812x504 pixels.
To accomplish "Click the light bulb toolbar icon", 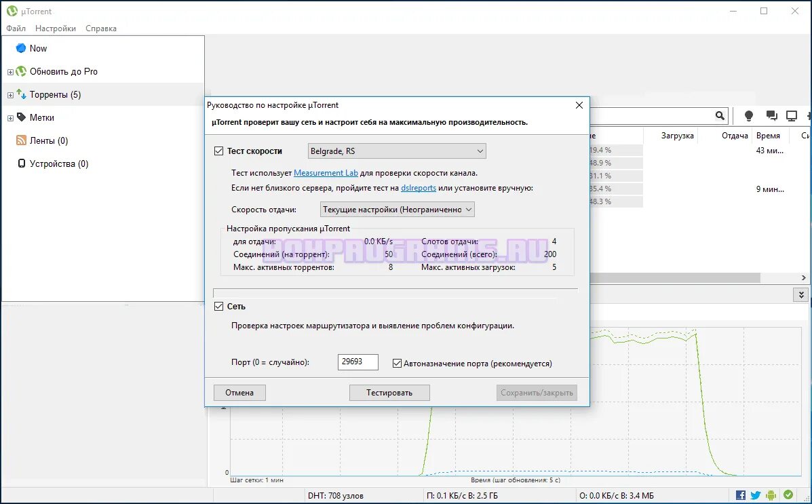I will click(x=748, y=116).
